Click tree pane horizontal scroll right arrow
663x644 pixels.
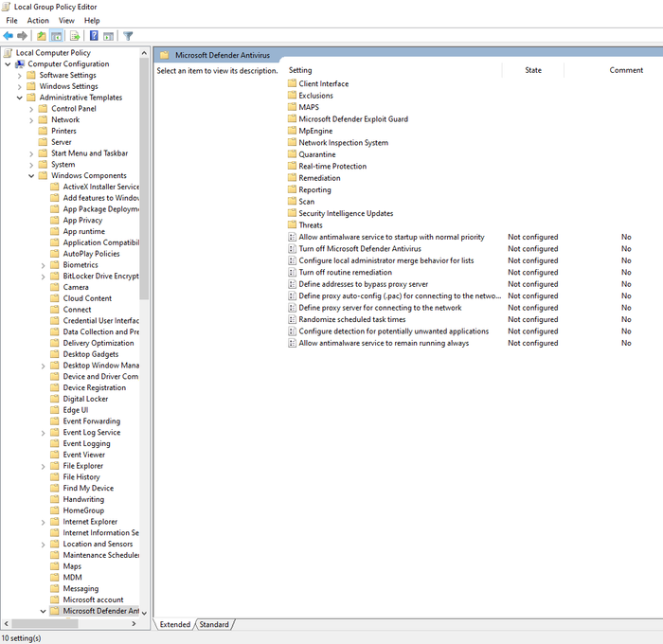134,624
